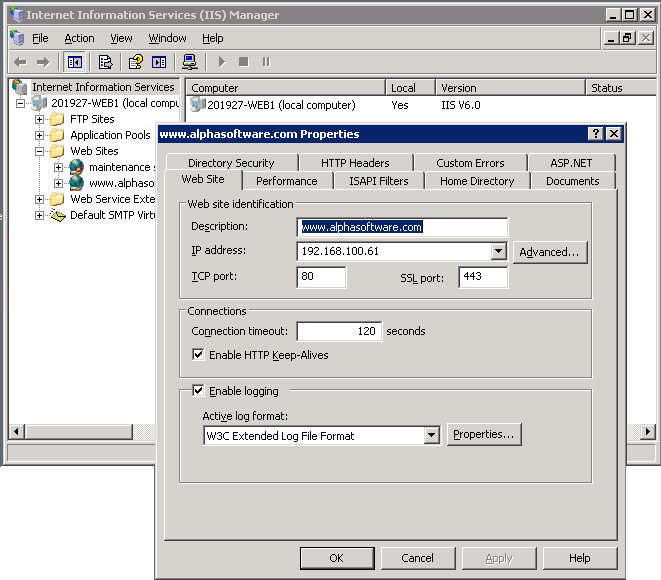Click the dialog Help button
This screenshot has height=580, width=661.
tap(580, 558)
